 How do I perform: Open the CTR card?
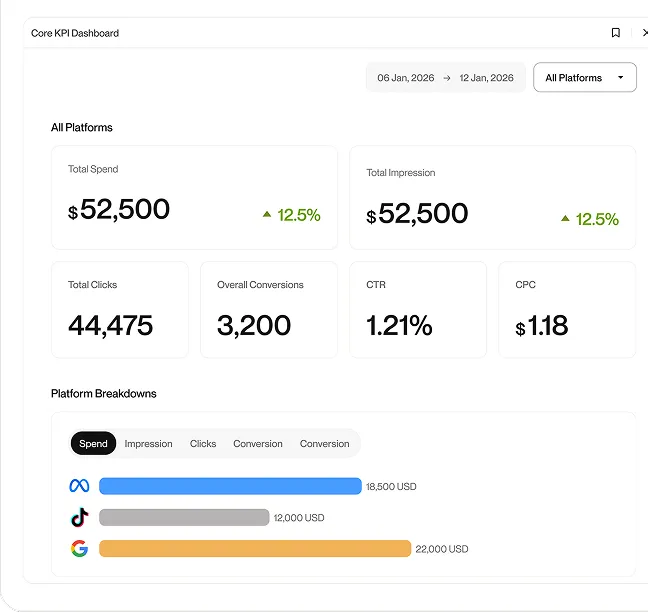pyautogui.click(x=418, y=310)
